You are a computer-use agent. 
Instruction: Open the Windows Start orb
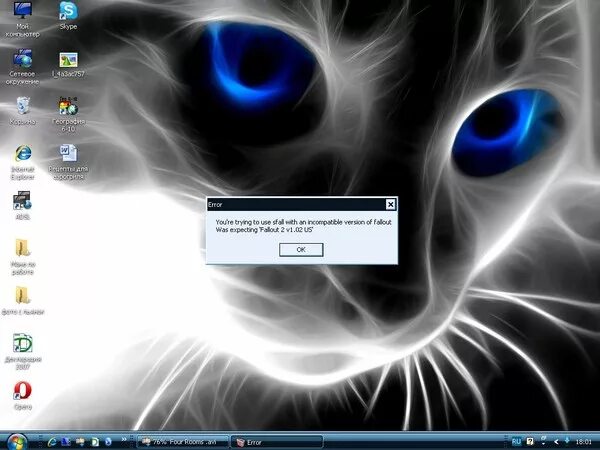pyautogui.click(x=17, y=442)
